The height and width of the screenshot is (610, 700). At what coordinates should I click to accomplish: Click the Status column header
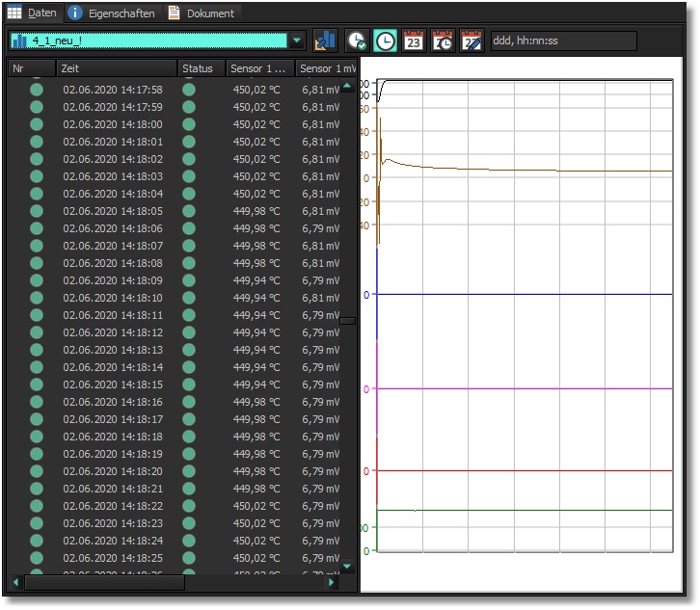click(x=202, y=68)
